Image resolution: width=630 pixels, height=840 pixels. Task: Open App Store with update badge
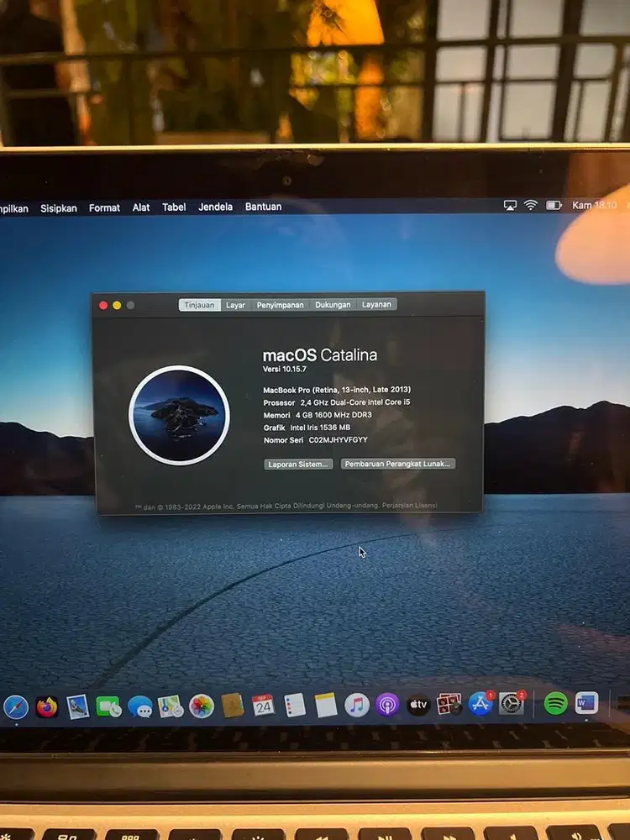pyautogui.click(x=481, y=704)
